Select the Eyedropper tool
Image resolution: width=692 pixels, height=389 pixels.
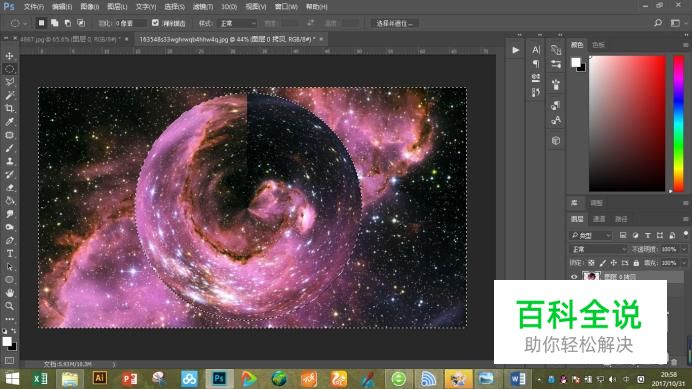pyautogui.click(x=9, y=122)
